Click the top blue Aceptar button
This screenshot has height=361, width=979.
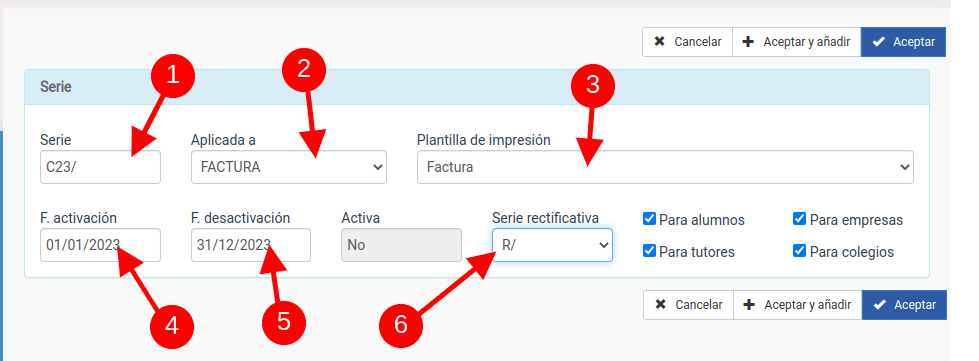tap(903, 42)
